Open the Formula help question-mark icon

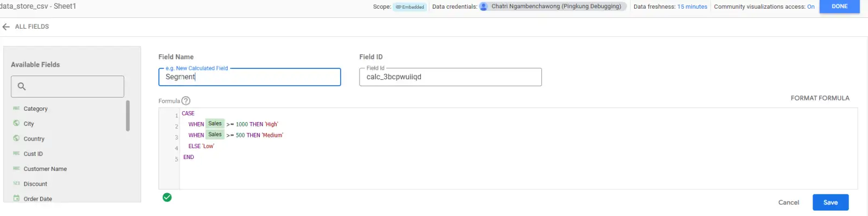tap(186, 100)
